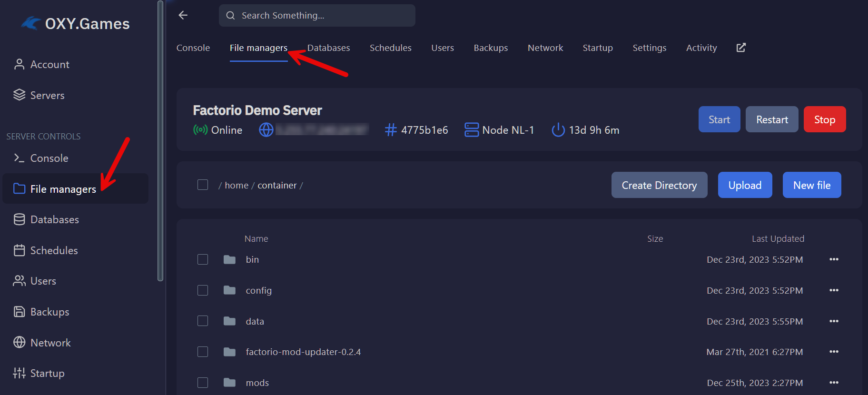This screenshot has height=395, width=868.
Task: Open the factorio-mod-updater-0.2.4 folder name
Action: pyautogui.click(x=303, y=352)
